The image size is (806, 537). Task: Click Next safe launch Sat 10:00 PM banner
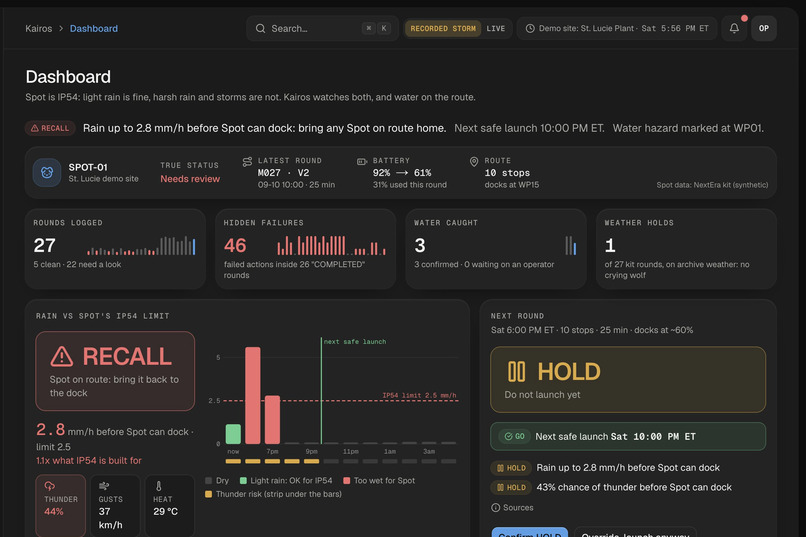(x=628, y=436)
